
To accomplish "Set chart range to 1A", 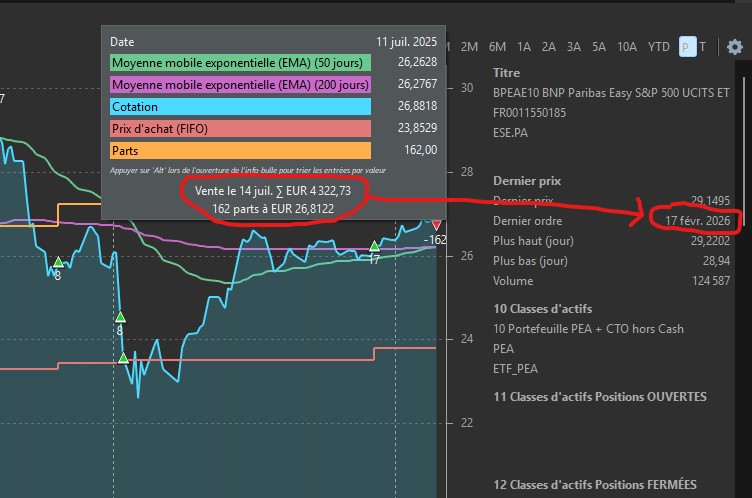I will [x=523, y=47].
